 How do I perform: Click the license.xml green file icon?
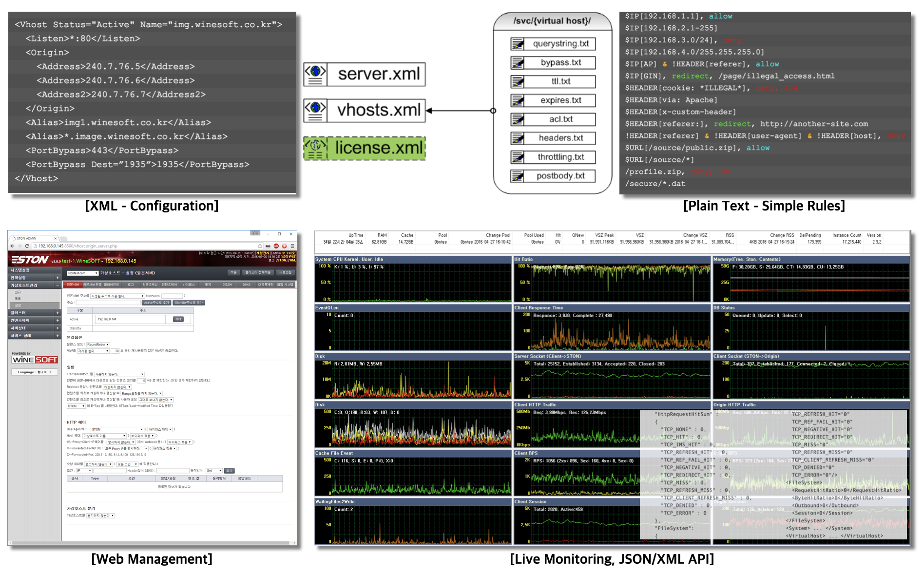315,148
